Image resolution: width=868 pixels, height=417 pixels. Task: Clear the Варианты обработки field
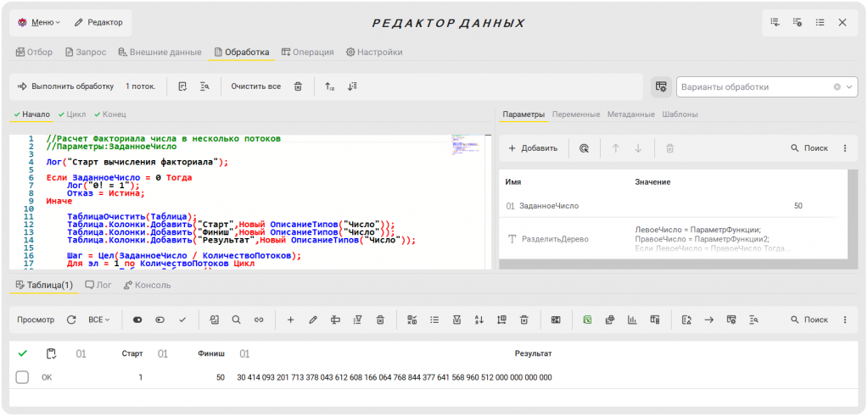837,86
